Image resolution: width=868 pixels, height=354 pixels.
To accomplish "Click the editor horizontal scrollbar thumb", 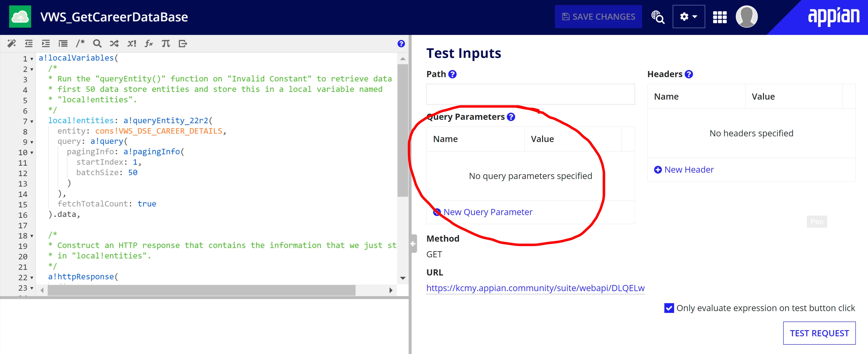I will click(x=201, y=290).
